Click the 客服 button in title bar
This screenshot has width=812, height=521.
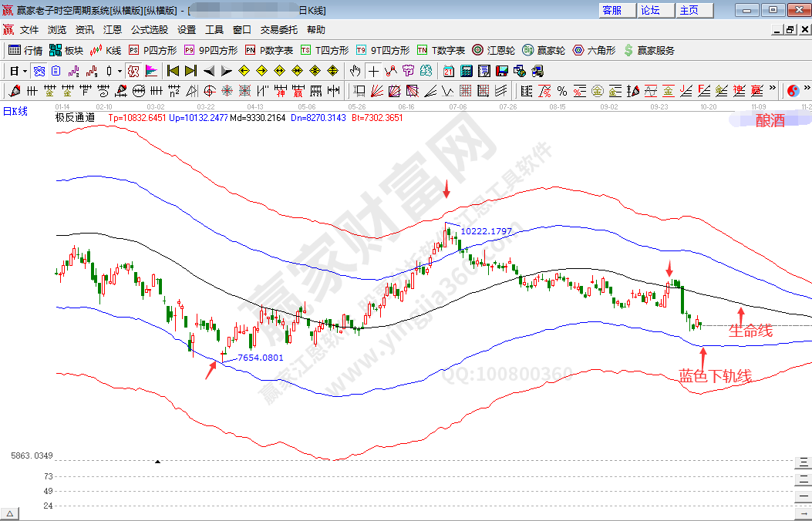click(x=612, y=10)
